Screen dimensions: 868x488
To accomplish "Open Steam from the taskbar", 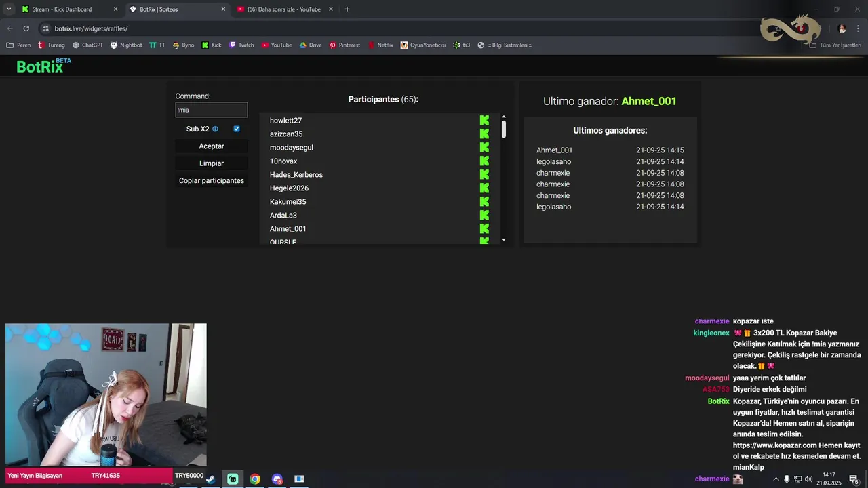I will (x=210, y=479).
